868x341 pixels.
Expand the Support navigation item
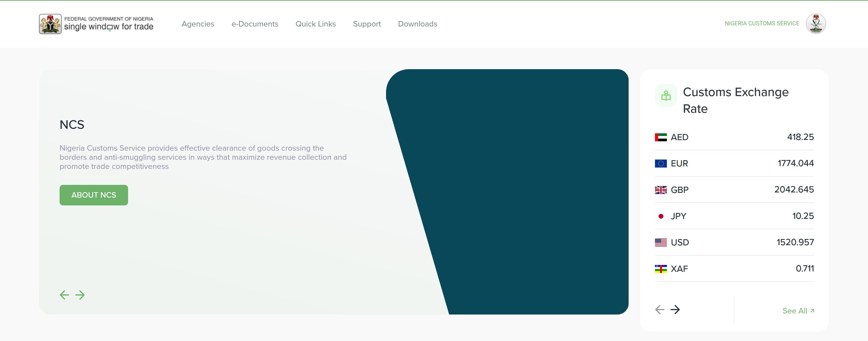point(367,24)
